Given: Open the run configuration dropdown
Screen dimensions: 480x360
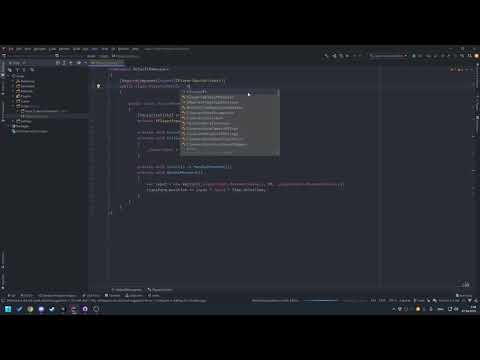Looking at the screenshot, I should pyautogui.click(x=388, y=56).
